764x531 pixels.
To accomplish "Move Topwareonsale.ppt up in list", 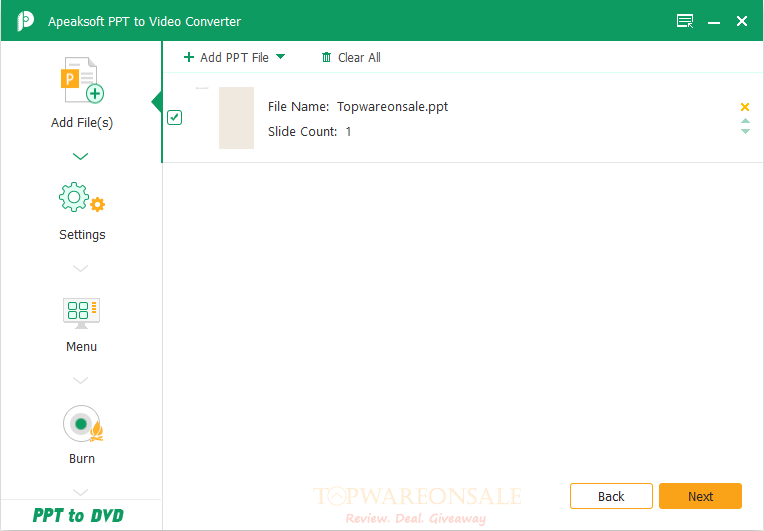I will coord(745,121).
